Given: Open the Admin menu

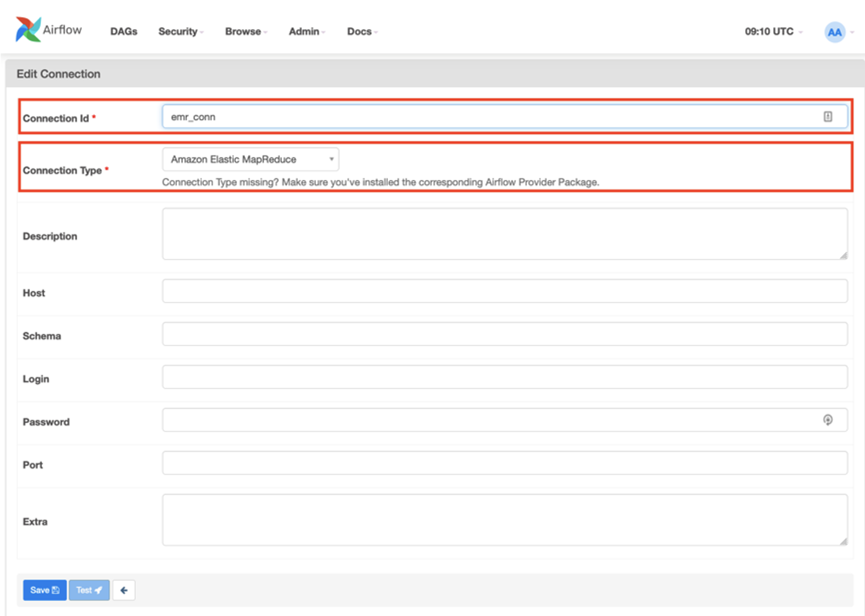Looking at the screenshot, I should coord(306,32).
